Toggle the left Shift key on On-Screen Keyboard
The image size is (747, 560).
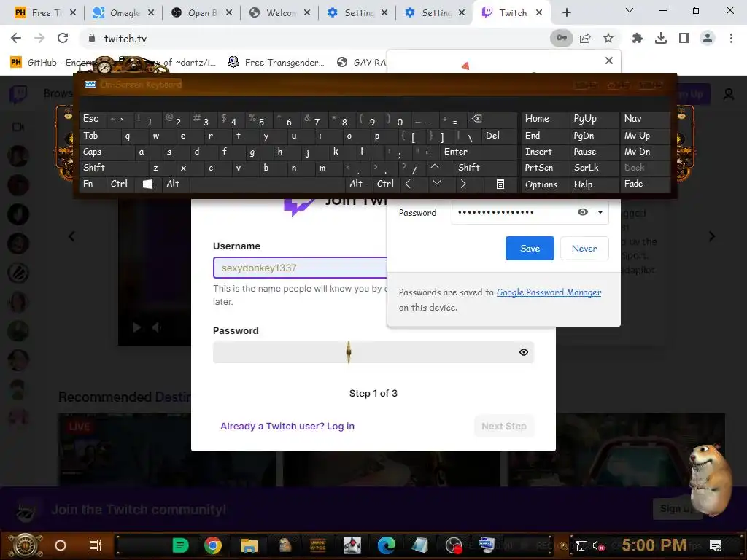coord(113,168)
